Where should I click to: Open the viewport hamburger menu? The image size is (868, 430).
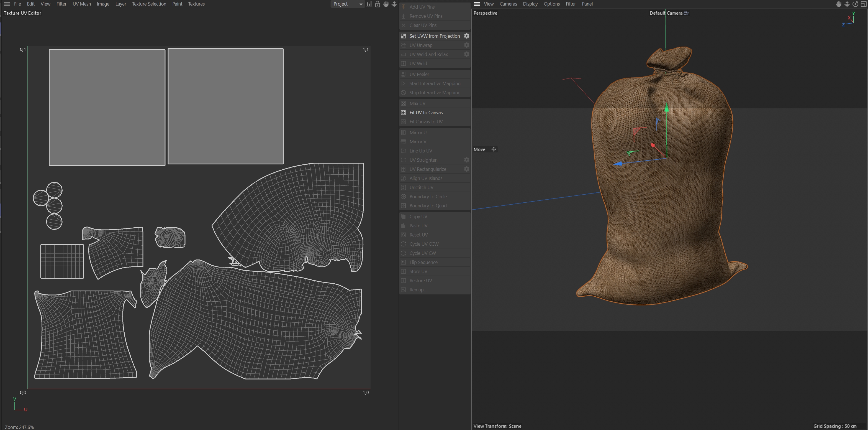click(477, 4)
